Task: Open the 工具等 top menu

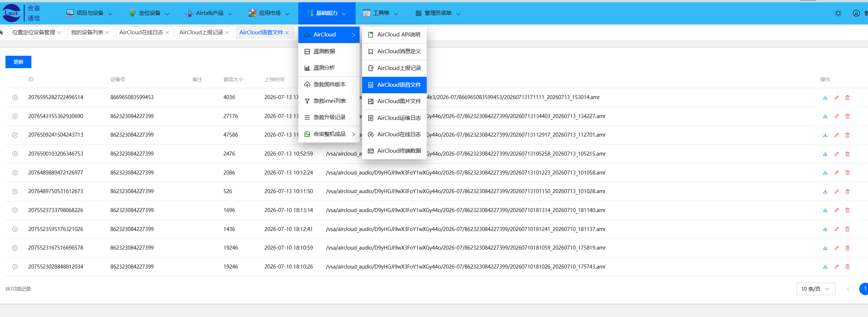Action: click(381, 13)
